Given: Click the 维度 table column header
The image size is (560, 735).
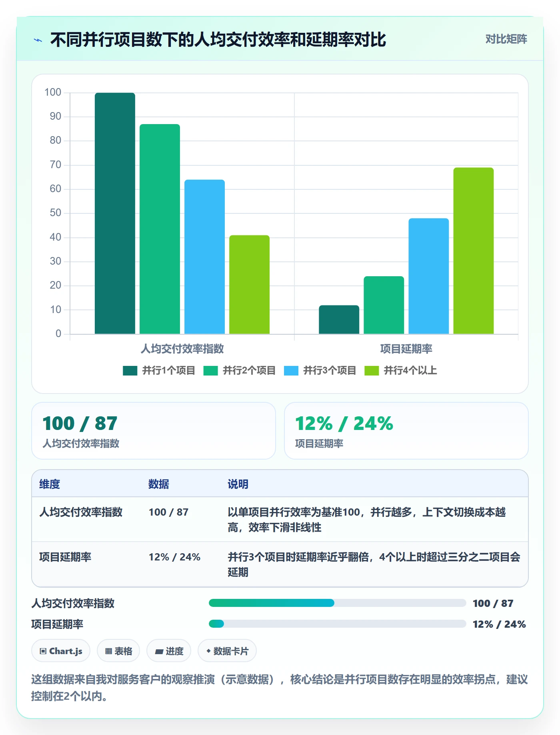Looking at the screenshot, I should pos(50,484).
